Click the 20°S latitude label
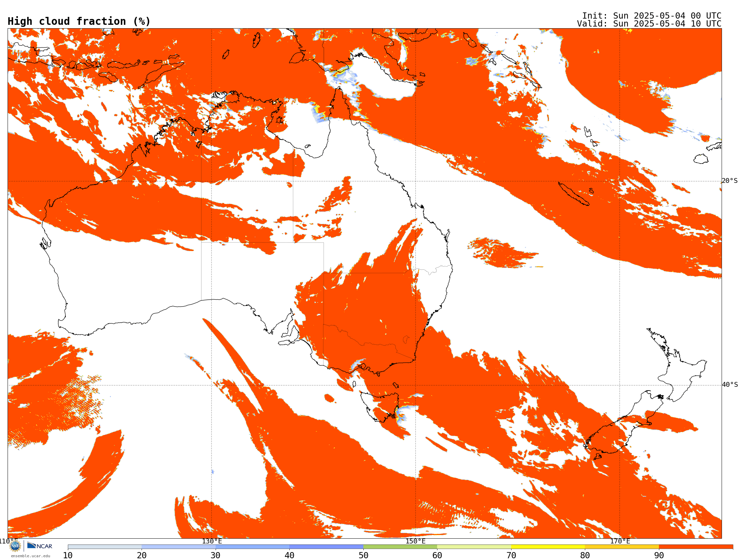The height and width of the screenshot is (560, 744). coord(730,181)
